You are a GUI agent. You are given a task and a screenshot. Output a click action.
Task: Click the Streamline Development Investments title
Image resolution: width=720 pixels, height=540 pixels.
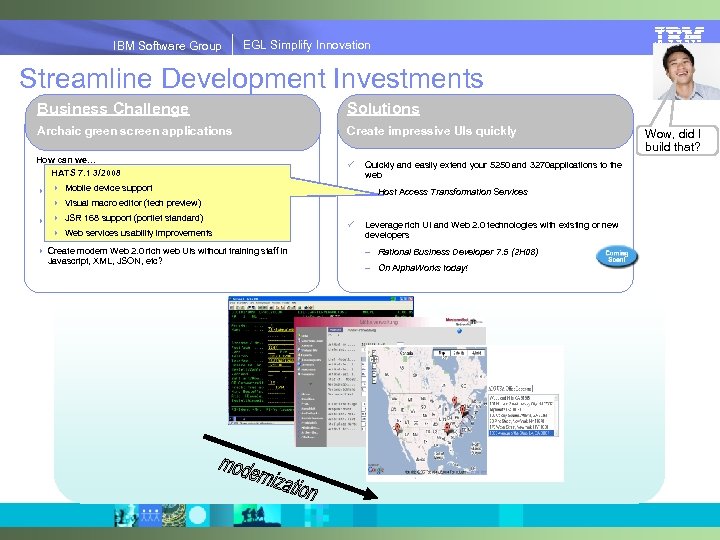point(251,78)
